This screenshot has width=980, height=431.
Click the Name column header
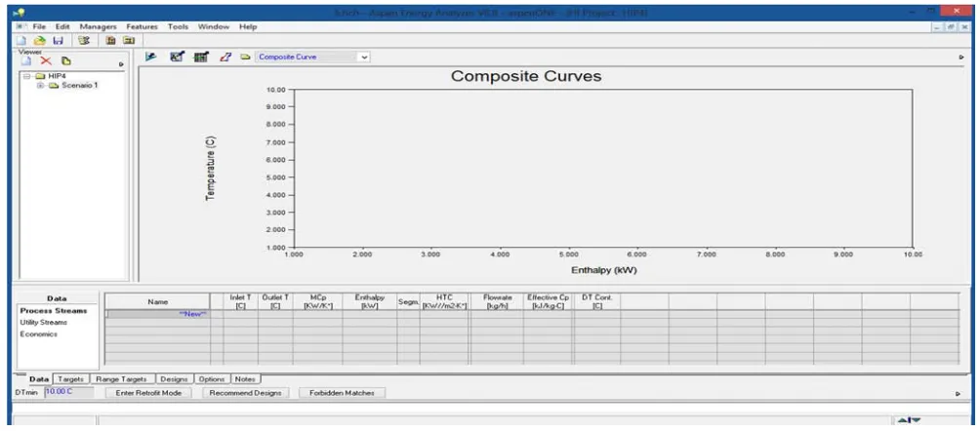(157, 301)
